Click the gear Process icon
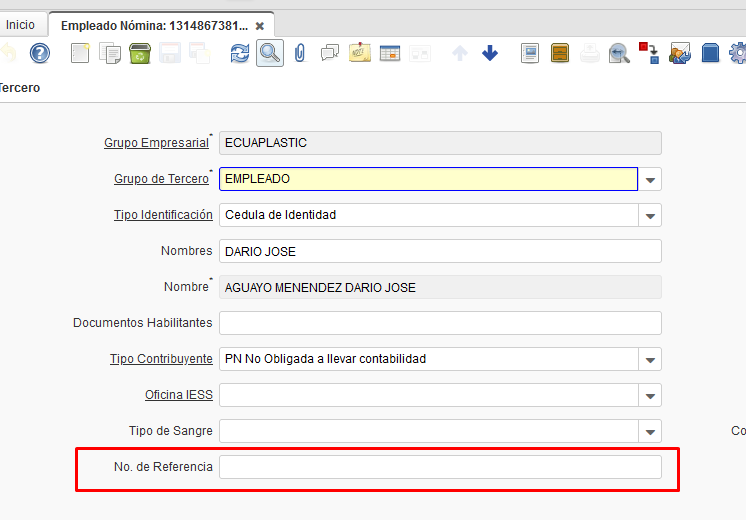This screenshot has width=746, height=520. tap(738, 53)
